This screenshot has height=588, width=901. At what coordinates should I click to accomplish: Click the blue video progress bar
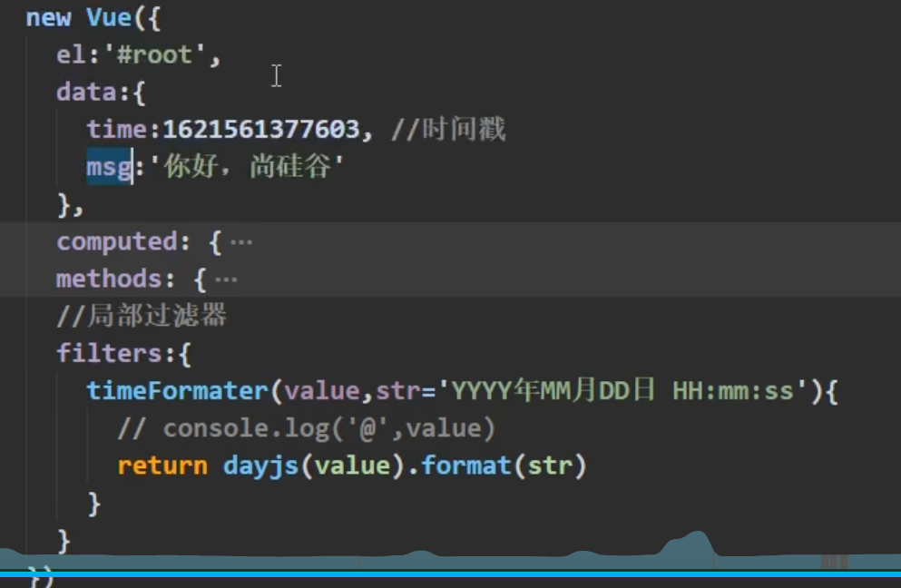point(450,573)
